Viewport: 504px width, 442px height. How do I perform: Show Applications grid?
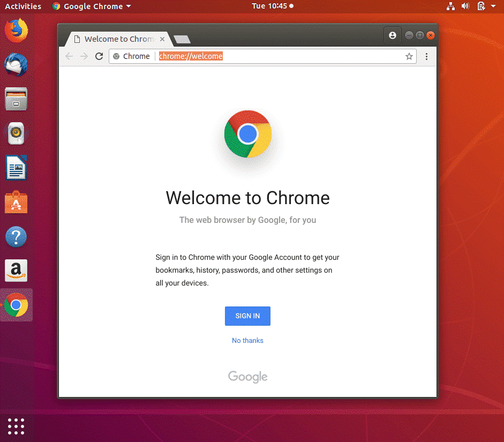[16, 426]
